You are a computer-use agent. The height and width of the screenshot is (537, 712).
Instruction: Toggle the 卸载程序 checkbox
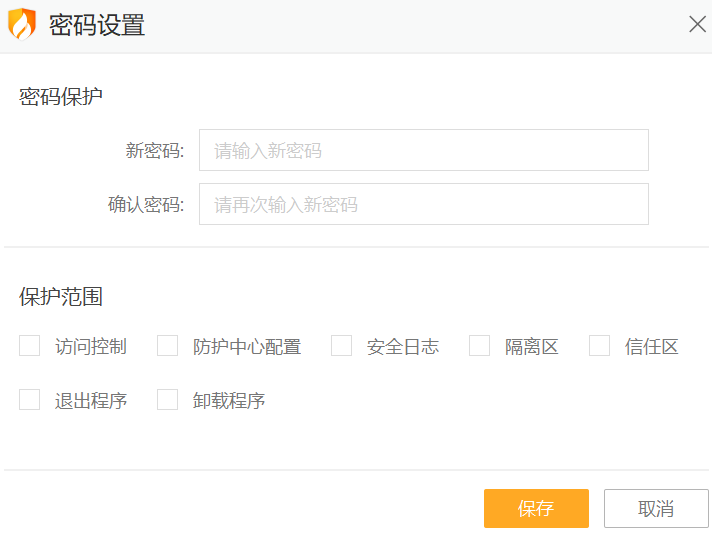point(168,399)
